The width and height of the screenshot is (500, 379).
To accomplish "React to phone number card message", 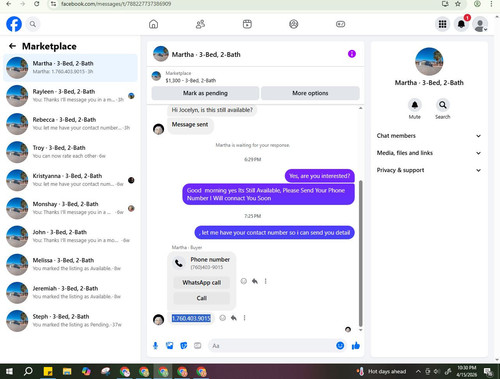I will [244, 281].
